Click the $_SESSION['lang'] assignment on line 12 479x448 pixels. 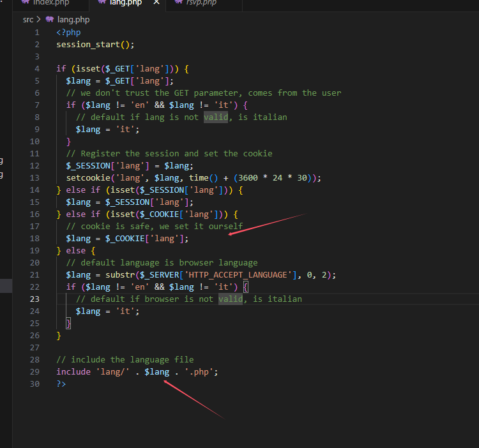pos(130,166)
